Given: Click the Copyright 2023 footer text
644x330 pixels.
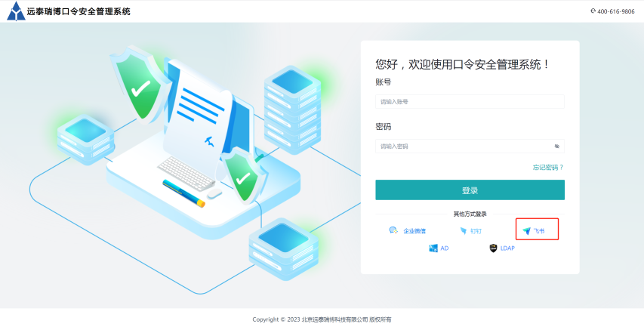Looking at the screenshot, I should pyautogui.click(x=322, y=319).
